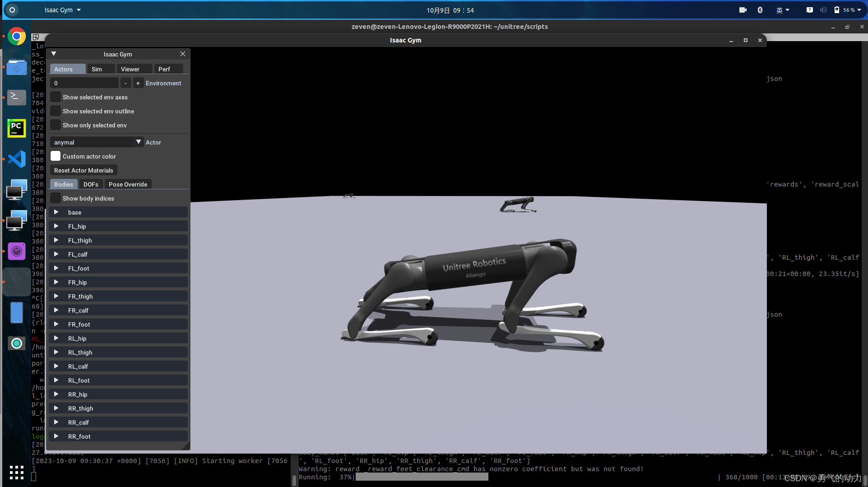Viewport: 868px width, 487px height.
Task: Open first remote desktop monitor icon in dock
Action: [17, 190]
